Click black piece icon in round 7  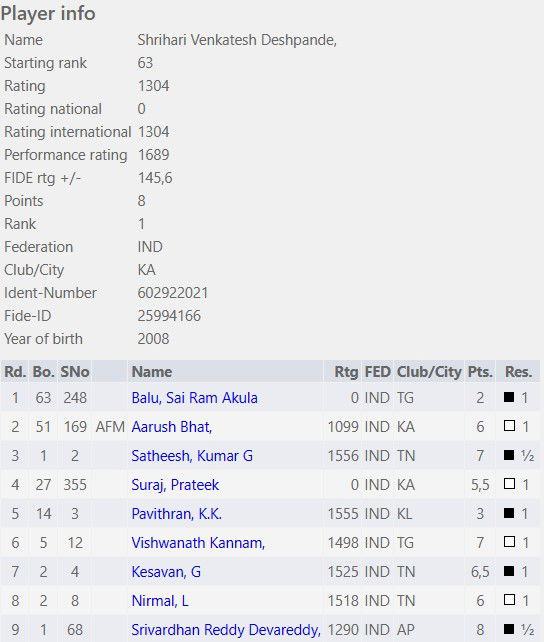pyautogui.click(x=509, y=571)
